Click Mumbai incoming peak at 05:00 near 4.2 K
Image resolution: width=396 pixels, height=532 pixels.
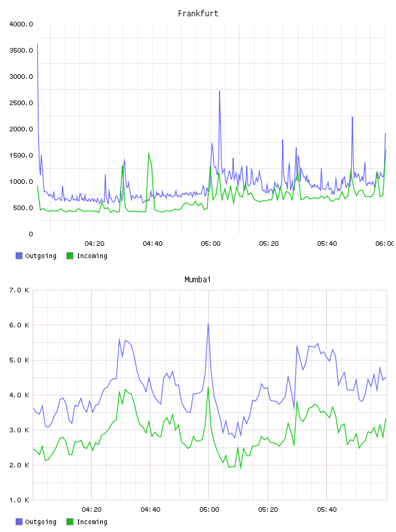tap(208, 387)
